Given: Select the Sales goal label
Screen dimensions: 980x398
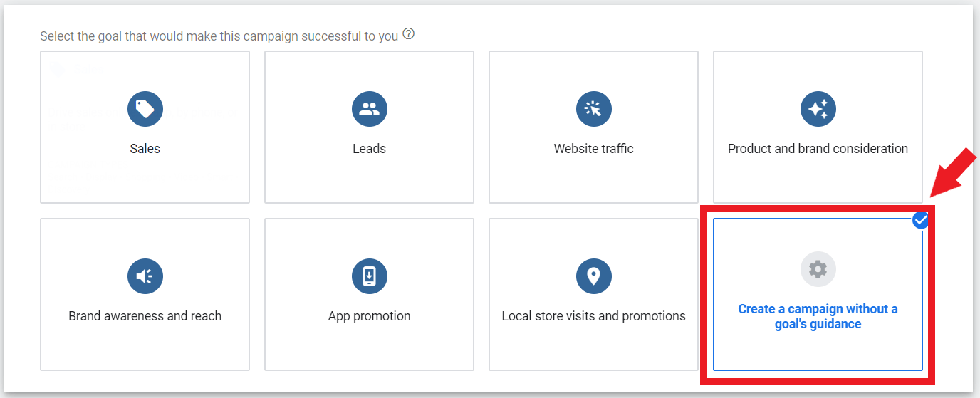Looking at the screenshot, I should click(145, 149).
